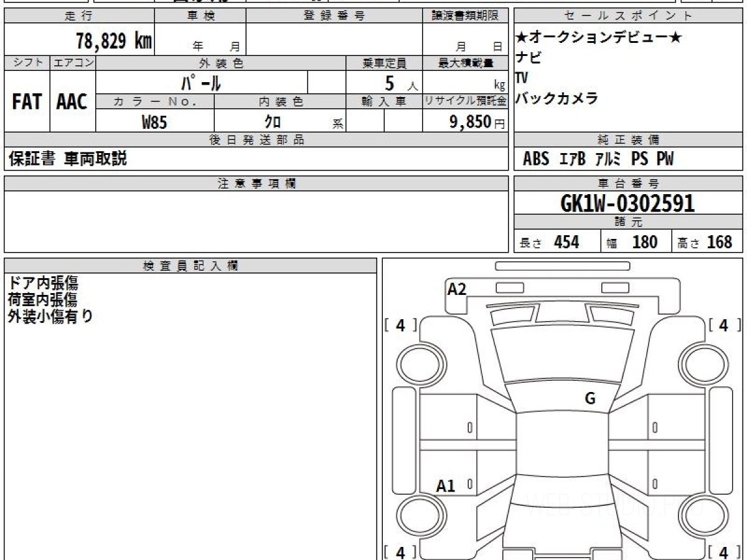Image resolution: width=747 pixels, height=560 pixels.
Task: Click the upper-left [4] tire rating
Action: (400, 325)
